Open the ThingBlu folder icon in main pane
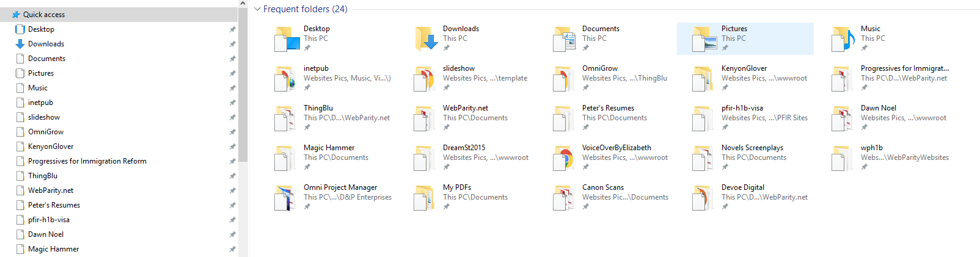980x257 pixels. 285,118
